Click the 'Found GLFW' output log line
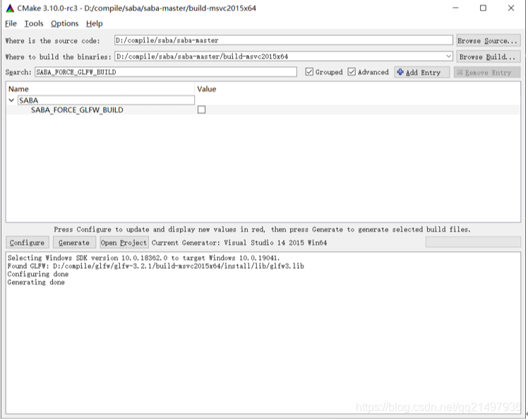This screenshot has width=528, height=420. coord(155,266)
